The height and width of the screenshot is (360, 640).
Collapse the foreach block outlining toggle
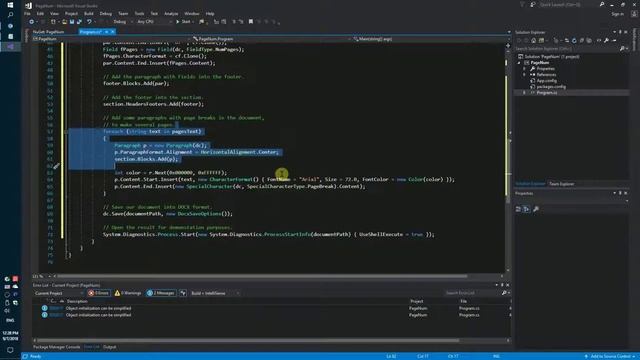(x=66, y=131)
